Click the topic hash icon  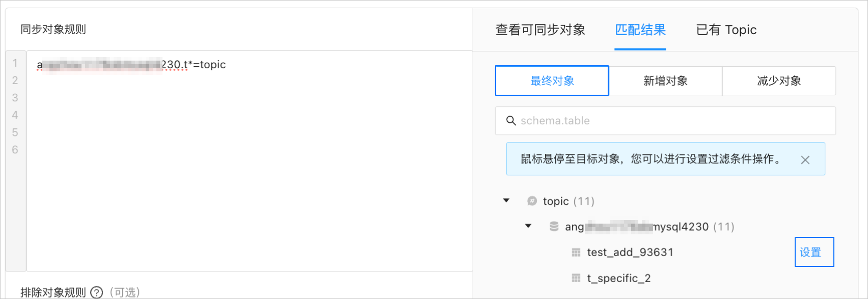[x=532, y=201]
